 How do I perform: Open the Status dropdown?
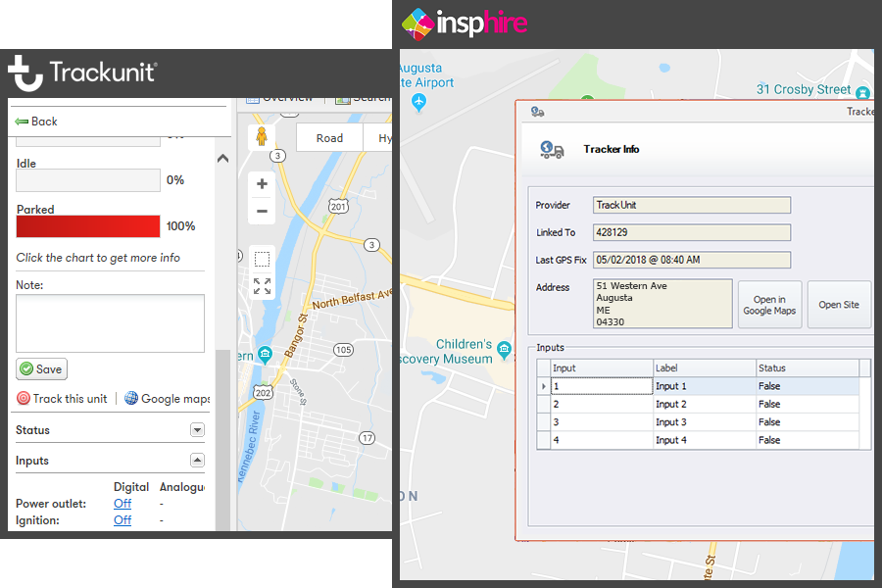(197, 429)
